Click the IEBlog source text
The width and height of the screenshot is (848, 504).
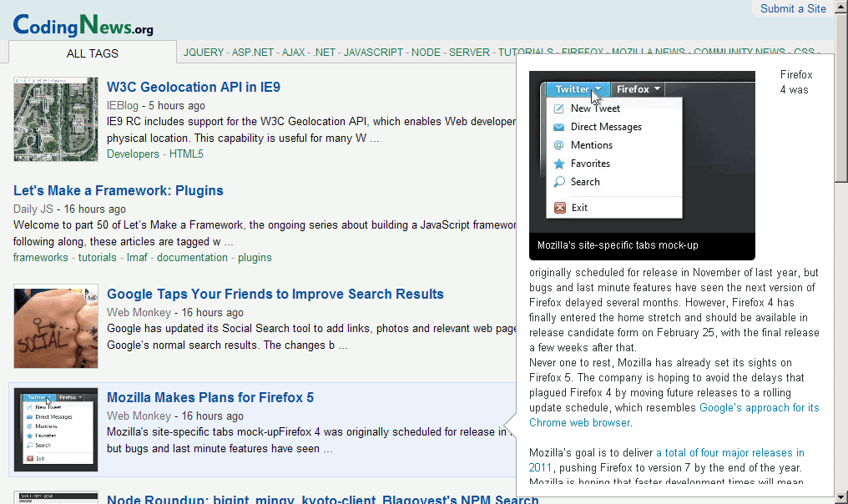pos(122,105)
